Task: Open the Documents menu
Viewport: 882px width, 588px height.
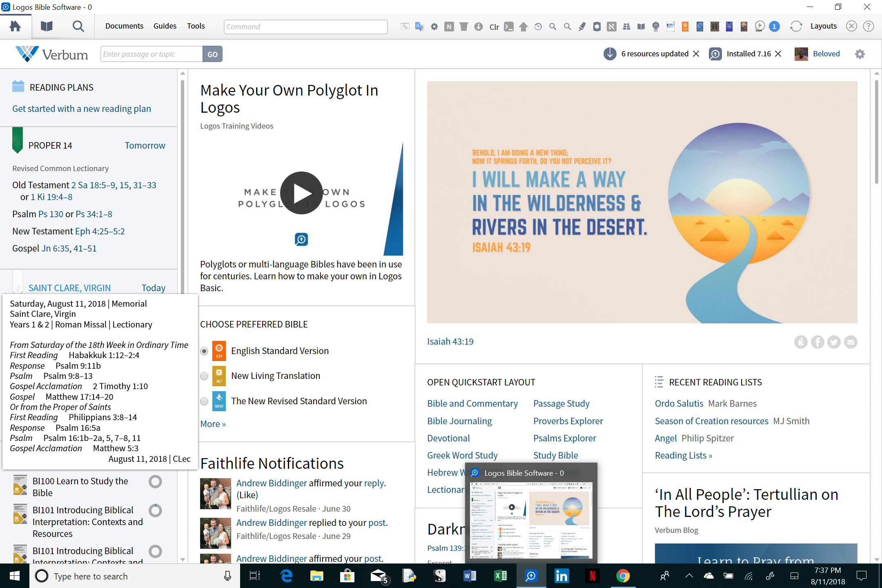Action: [124, 26]
